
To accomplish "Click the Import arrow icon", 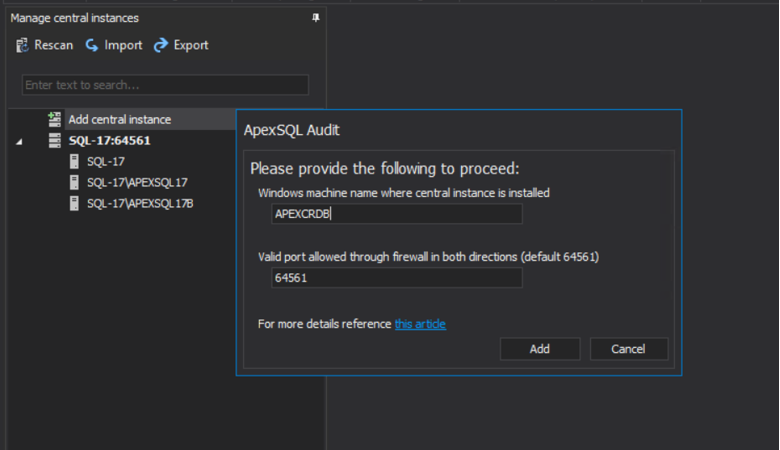I will tap(92, 45).
